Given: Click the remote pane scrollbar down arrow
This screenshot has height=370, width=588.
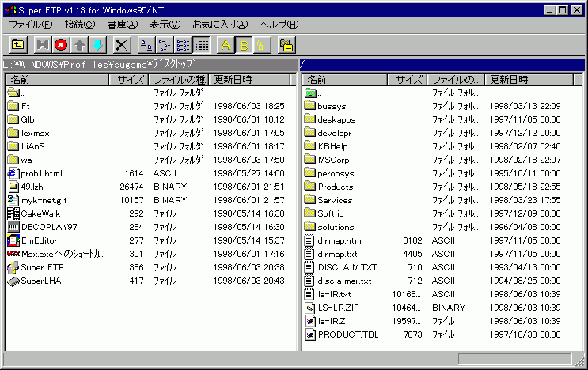Looking at the screenshot, I should pyautogui.click(x=579, y=344).
